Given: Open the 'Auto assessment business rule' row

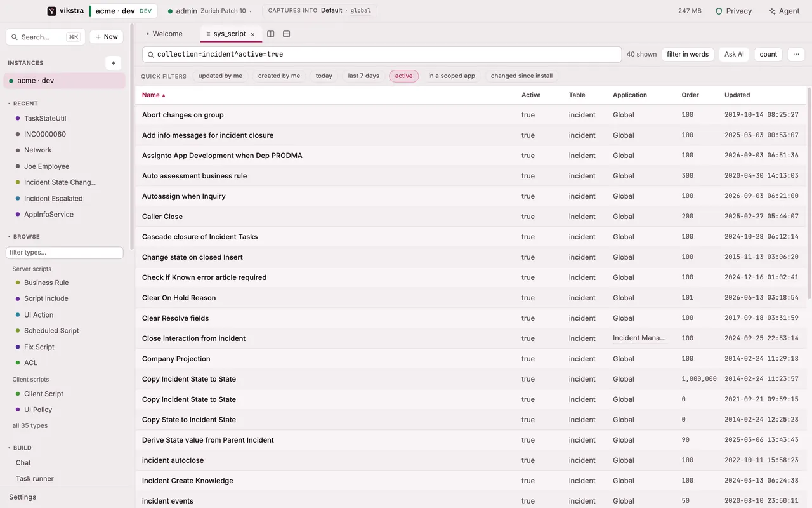Looking at the screenshot, I should [x=470, y=176].
